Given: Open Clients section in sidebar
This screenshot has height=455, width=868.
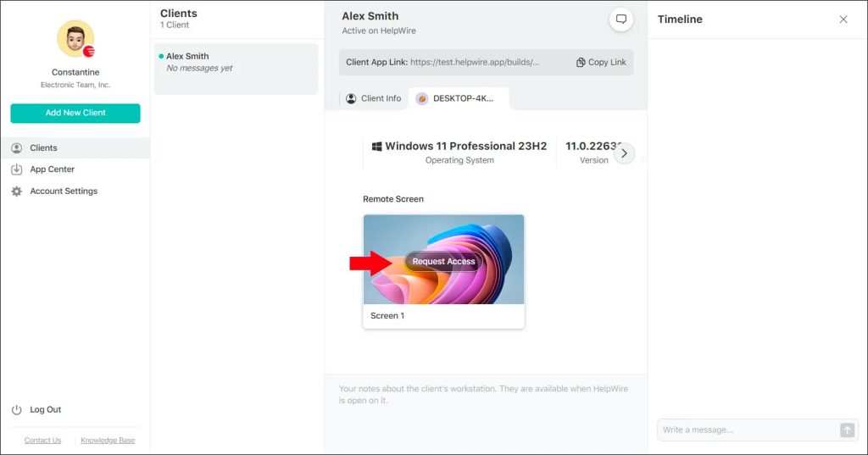Looking at the screenshot, I should [43, 147].
